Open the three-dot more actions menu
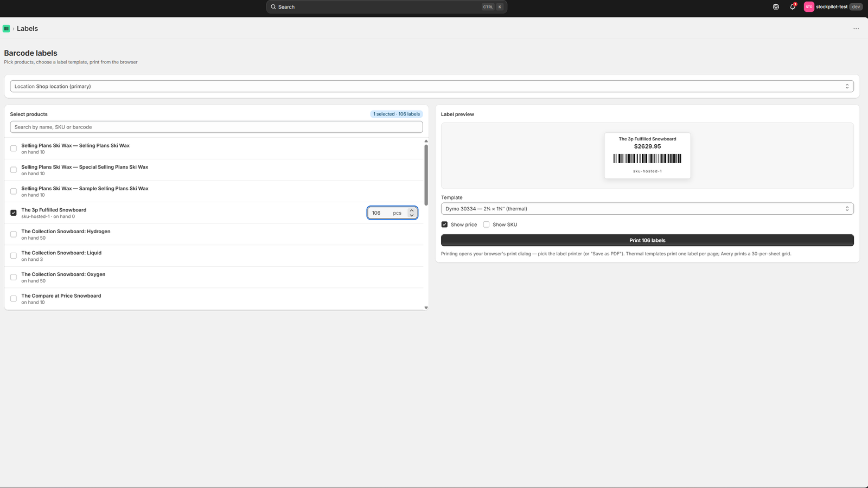Viewport: 868px width, 488px height. pyautogui.click(x=856, y=29)
